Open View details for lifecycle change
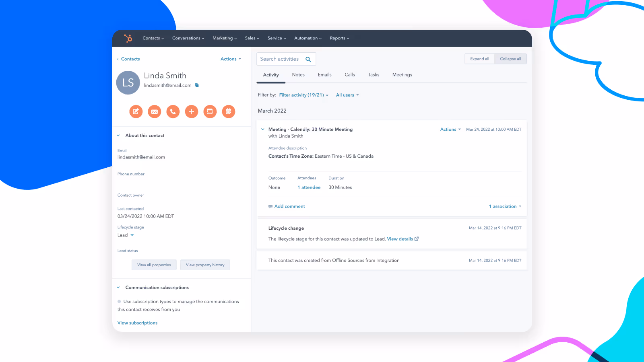Viewport: 644px width, 362px height. [400, 239]
